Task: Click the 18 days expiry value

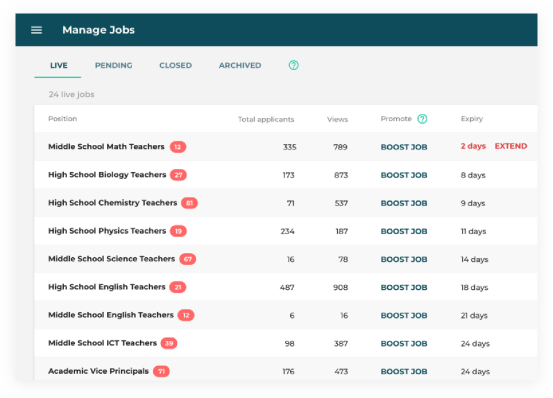Action: point(474,287)
